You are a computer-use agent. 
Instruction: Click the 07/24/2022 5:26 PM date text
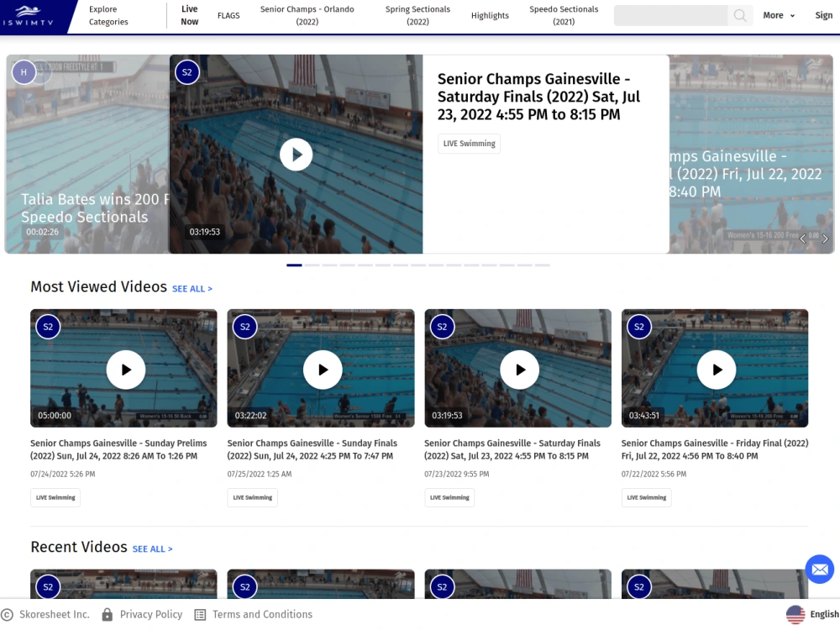click(x=63, y=474)
